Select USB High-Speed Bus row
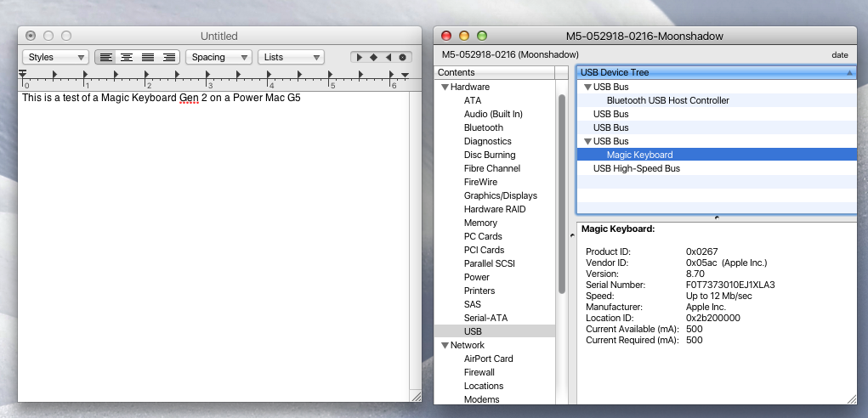 [x=717, y=168]
